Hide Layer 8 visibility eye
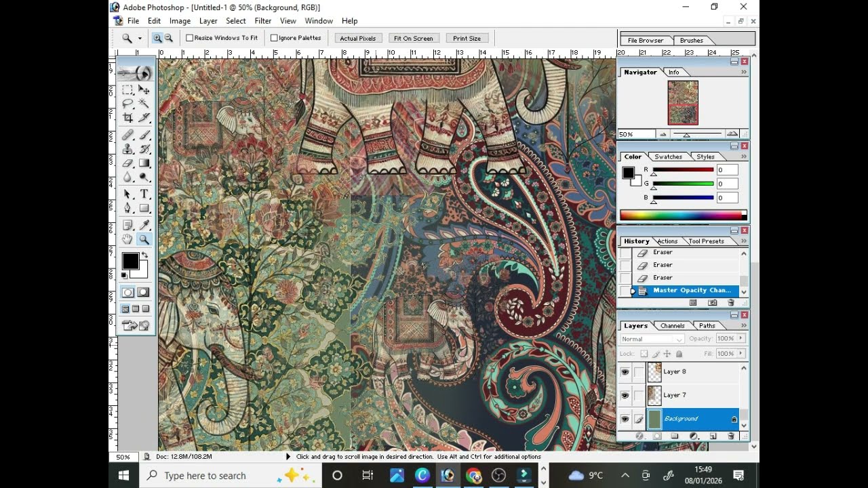 (x=625, y=371)
